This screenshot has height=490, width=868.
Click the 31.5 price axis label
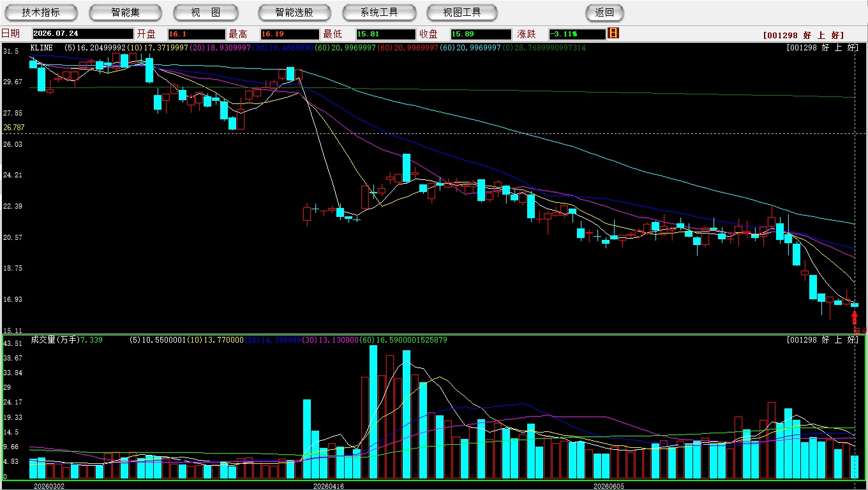point(11,51)
